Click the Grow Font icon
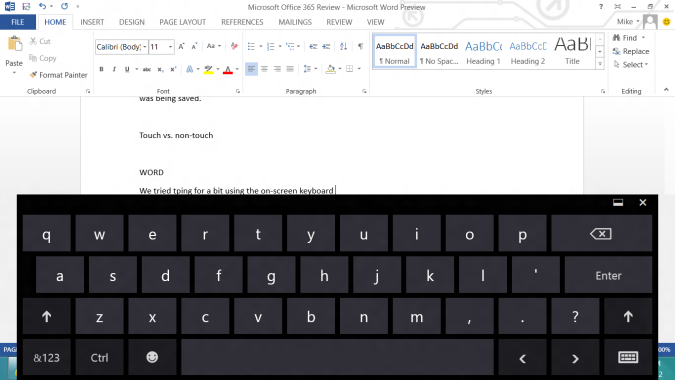 tap(181, 46)
